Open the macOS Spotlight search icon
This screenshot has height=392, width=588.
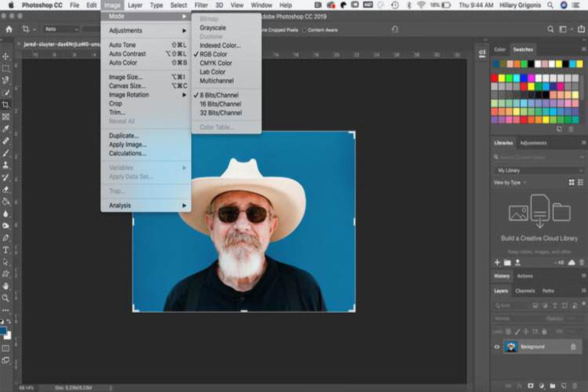click(550, 5)
